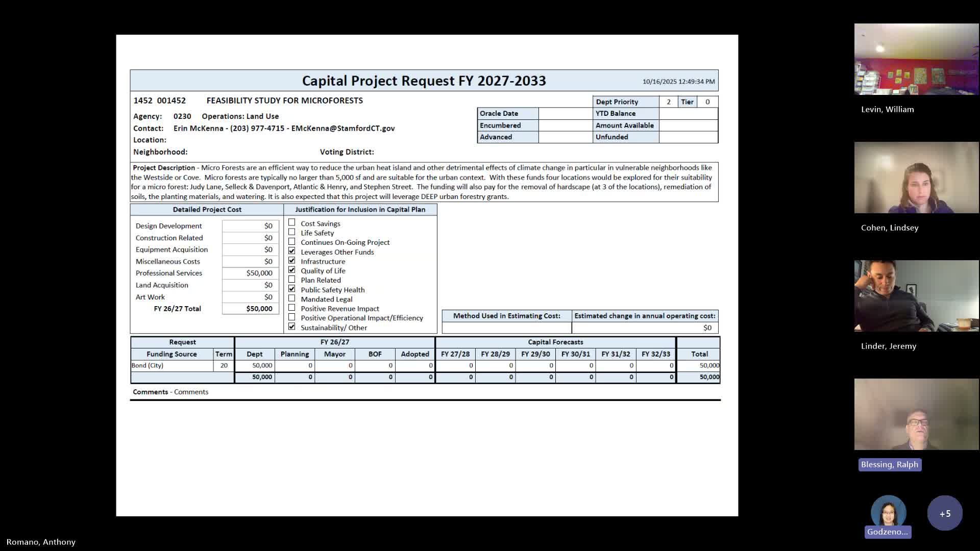Select Lindsey Cohen's video tile
The height and width of the screenshot is (551, 980).
click(916, 178)
